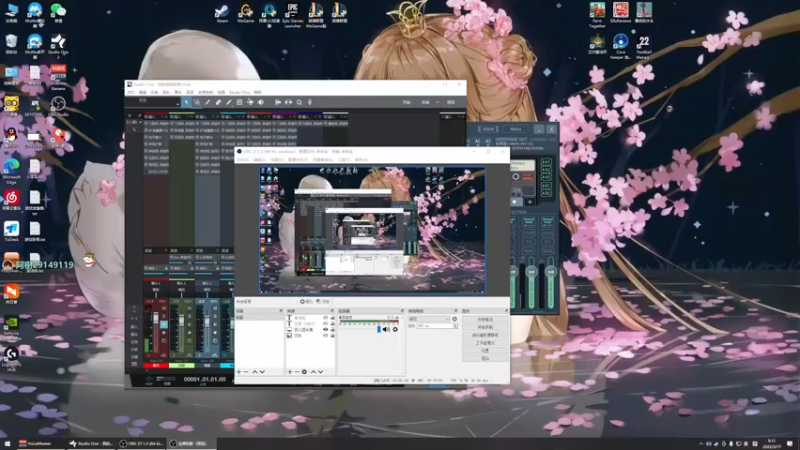Screen dimensions: 800x450
Task: Open the Studio One menu in menu bar
Action: [x=239, y=92]
